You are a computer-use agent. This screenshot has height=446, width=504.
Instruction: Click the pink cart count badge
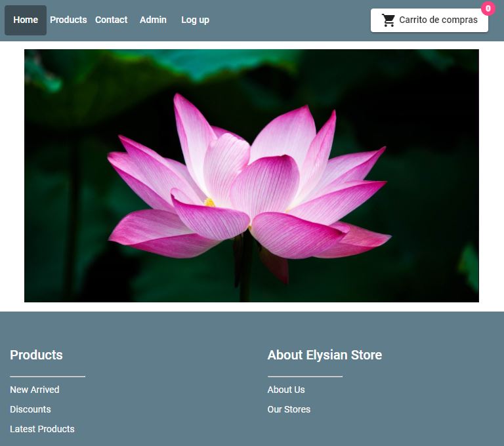tap(488, 9)
